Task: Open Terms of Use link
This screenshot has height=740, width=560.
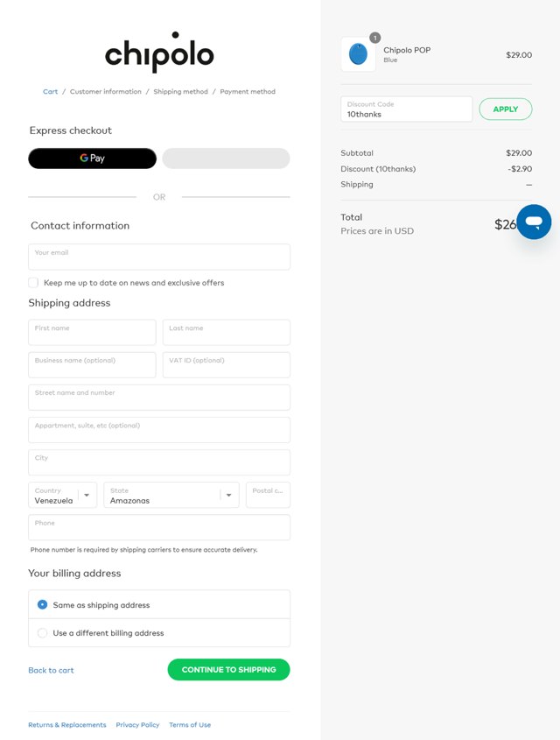Action: point(190,725)
